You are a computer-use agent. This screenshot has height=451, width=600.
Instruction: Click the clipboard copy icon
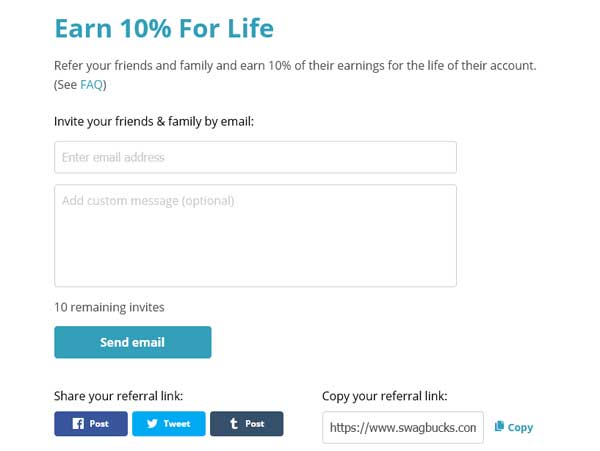[x=499, y=426]
